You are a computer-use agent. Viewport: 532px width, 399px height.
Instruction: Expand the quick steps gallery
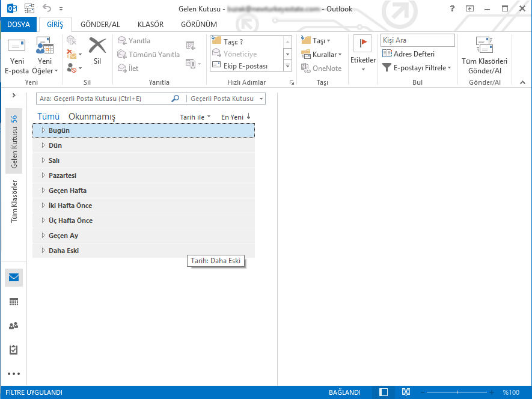(x=288, y=66)
